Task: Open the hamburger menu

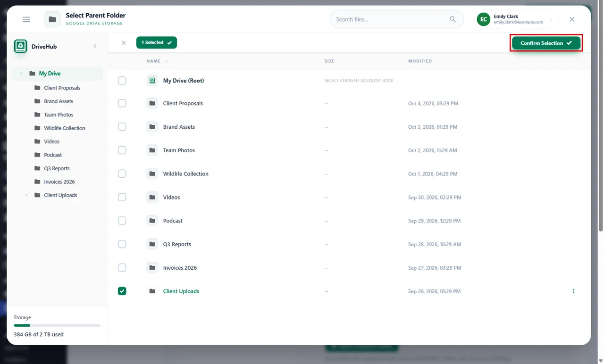Action: click(x=26, y=19)
